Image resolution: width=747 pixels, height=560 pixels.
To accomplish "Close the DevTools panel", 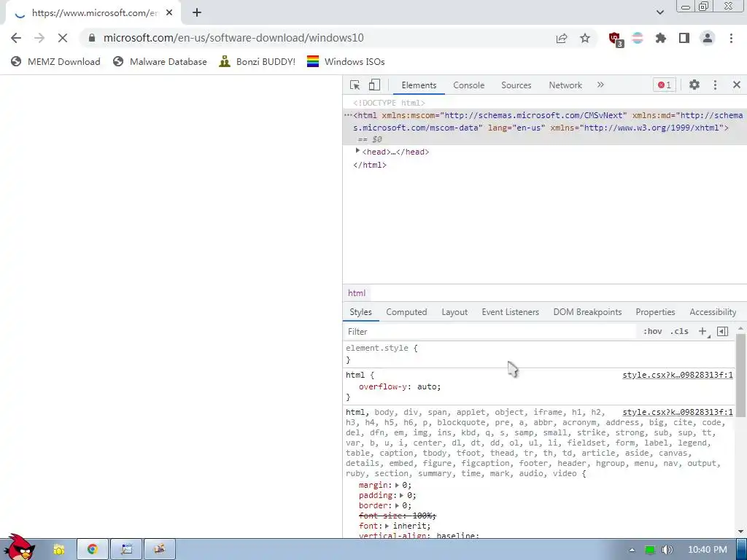I will click(x=737, y=85).
